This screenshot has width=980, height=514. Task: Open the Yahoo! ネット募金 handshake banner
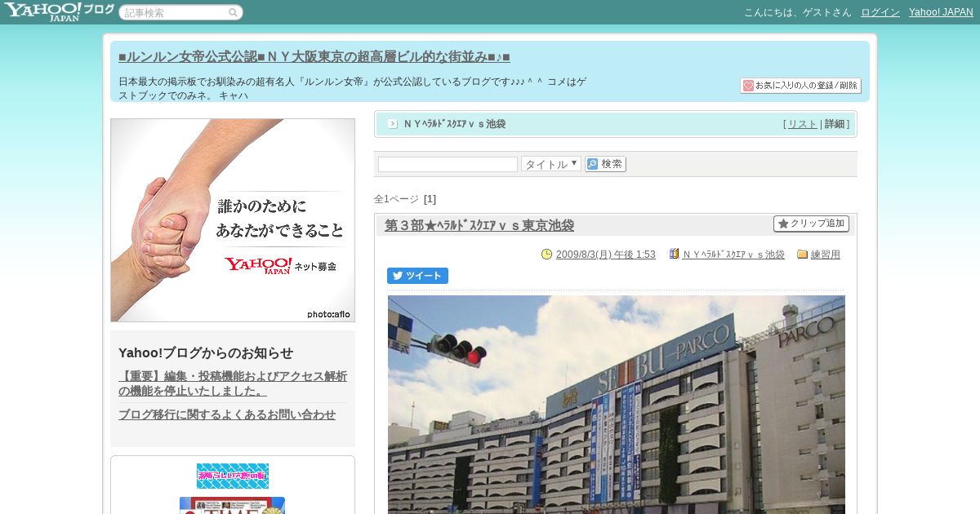coord(233,220)
